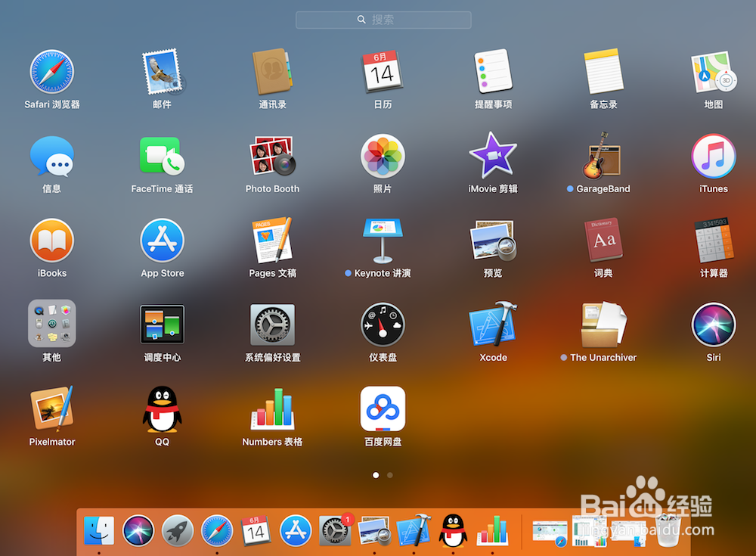Open Preview from the Dock

[374, 531]
